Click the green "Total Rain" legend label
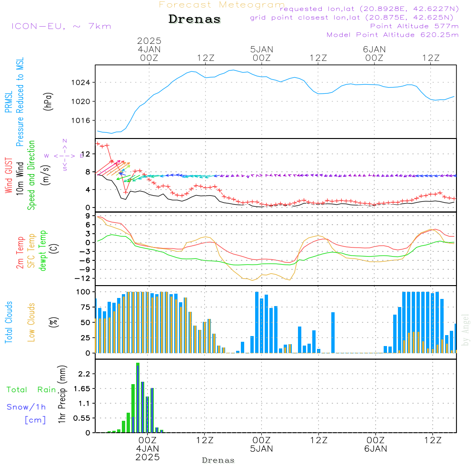Image resolution: width=476 pixels, height=476 pixels. [x=31, y=389]
